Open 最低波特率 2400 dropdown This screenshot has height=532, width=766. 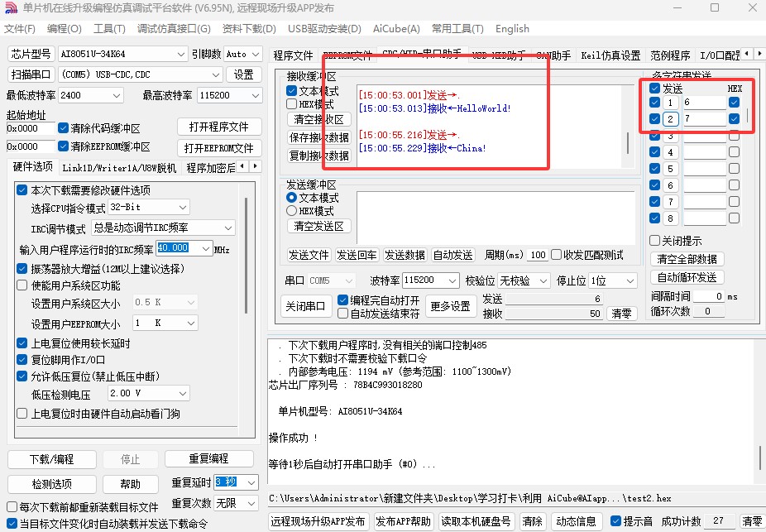pos(117,95)
